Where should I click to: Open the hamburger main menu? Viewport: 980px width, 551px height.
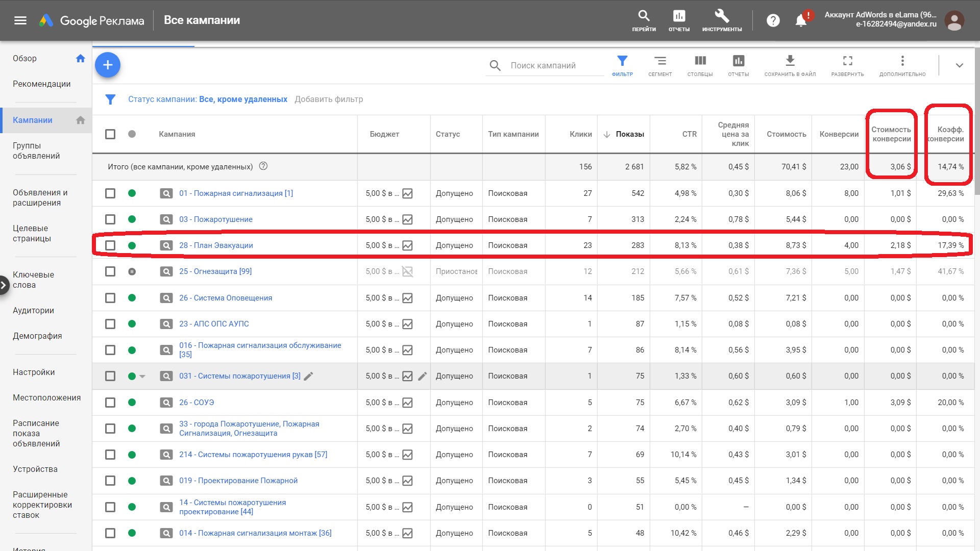[x=20, y=20]
